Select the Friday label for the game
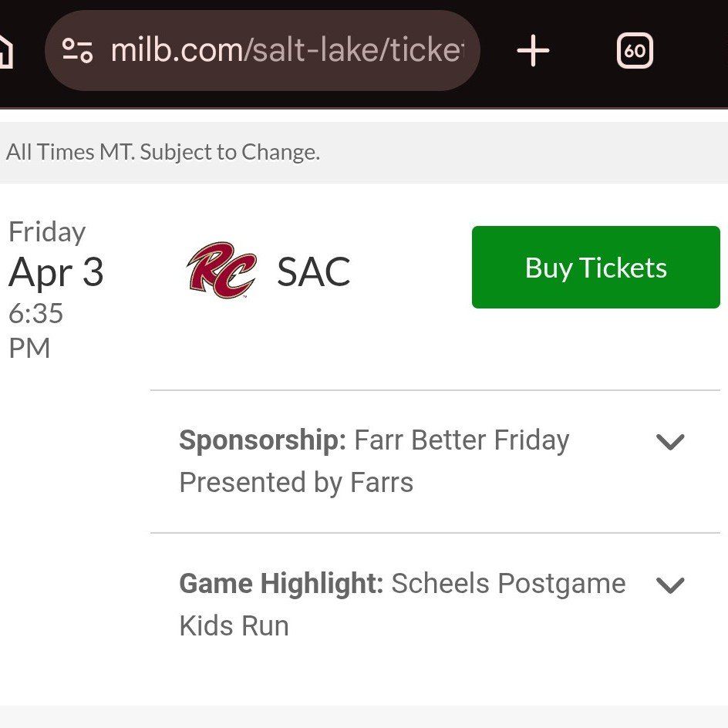The image size is (728, 728). 46,231
